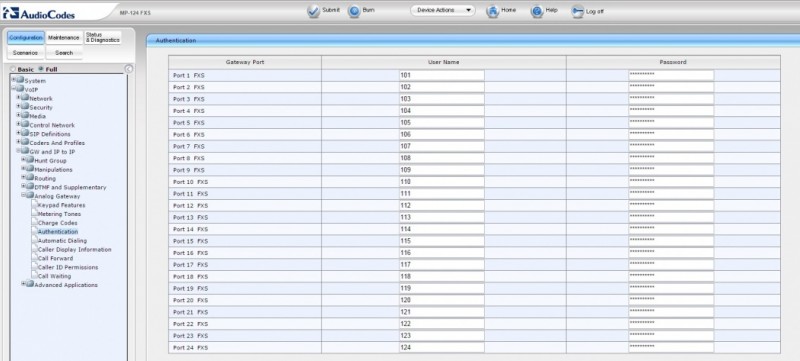Expand the Hunt Group node

pyautogui.click(x=23, y=160)
